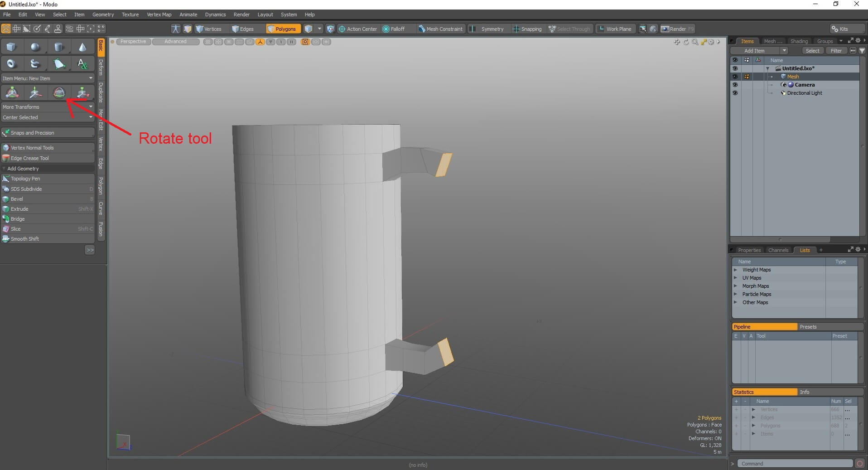Select the Torus primitive tool

pyautogui.click(x=11, y=63)
